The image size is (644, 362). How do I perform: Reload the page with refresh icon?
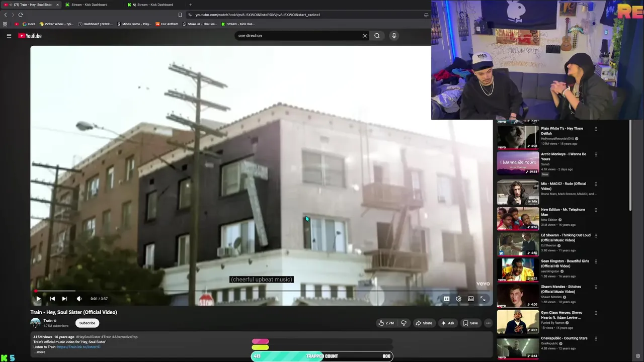(21, 15)
